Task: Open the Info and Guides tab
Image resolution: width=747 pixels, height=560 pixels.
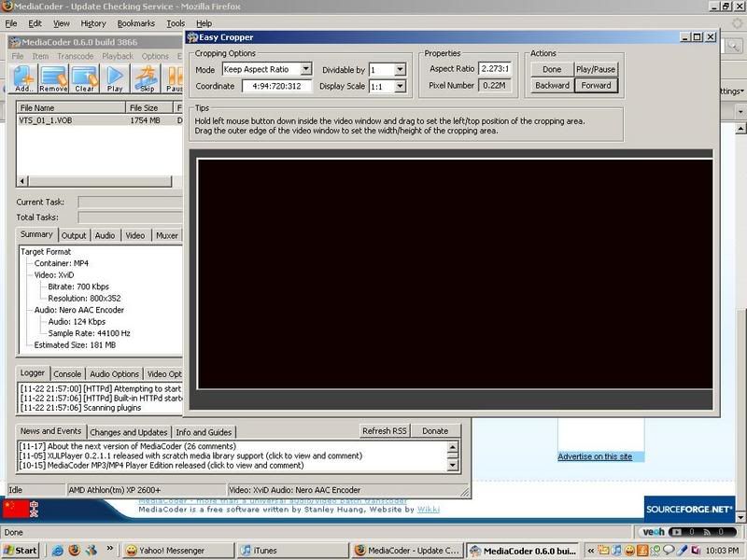Action: (x=204, y=432)
